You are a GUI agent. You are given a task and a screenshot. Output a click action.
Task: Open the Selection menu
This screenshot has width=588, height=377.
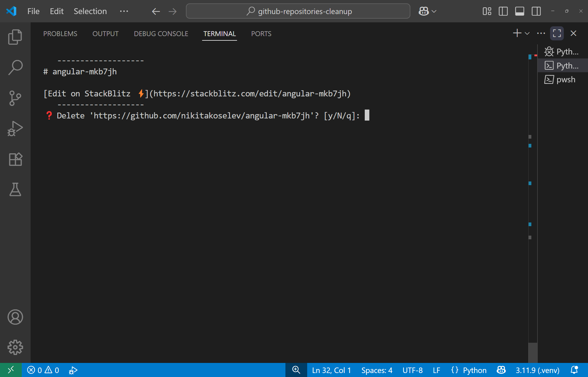pyautogui.click(x=90, y=11)
